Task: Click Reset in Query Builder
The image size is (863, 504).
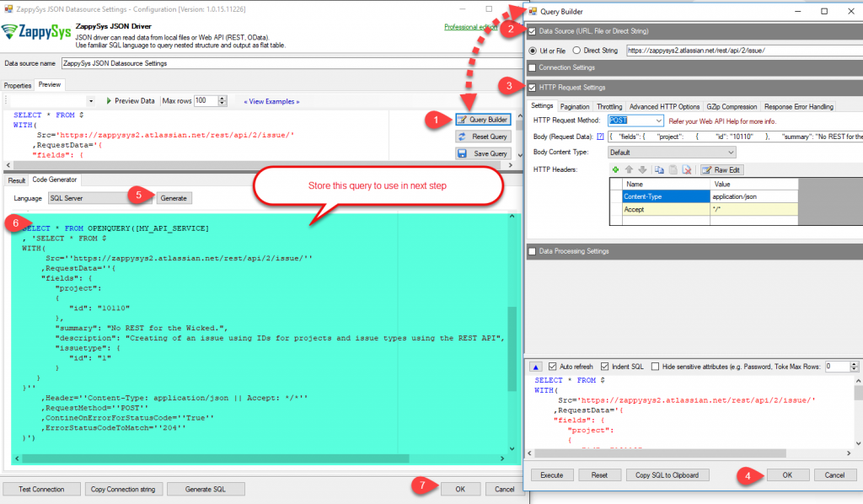Action: 599,475
